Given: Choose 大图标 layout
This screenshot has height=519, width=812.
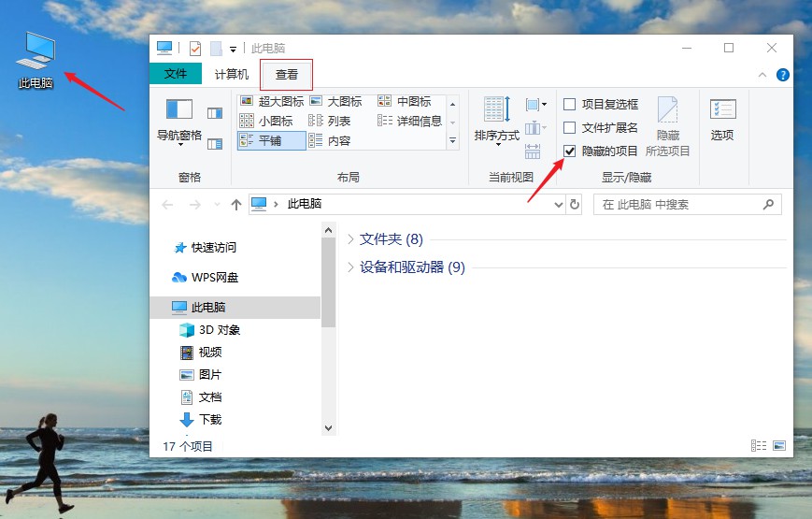Looking at the screenshot, I should coord(335,101).
